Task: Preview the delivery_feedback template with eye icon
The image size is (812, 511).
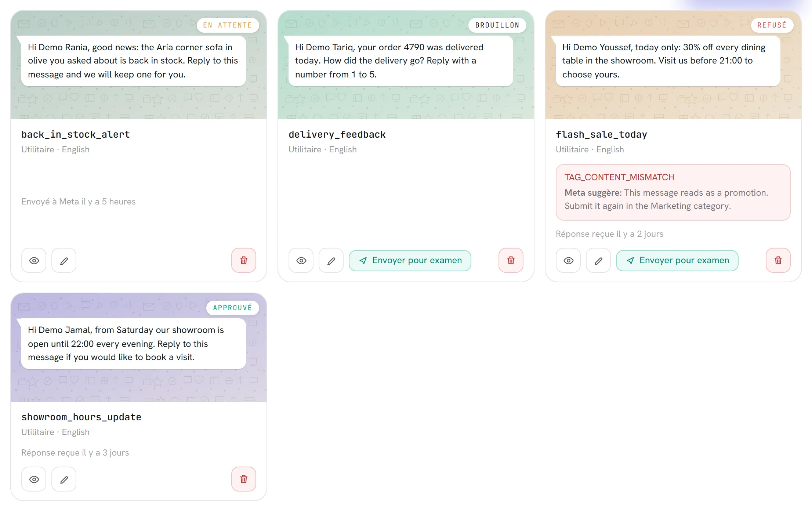Action: 301,260
